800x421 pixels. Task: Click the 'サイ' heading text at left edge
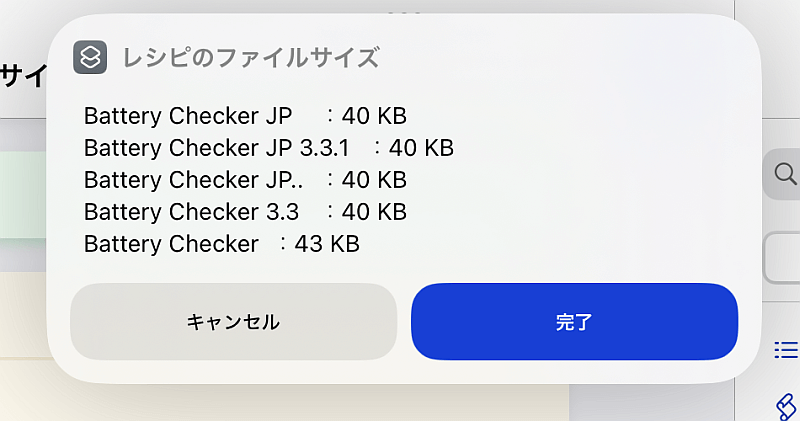[18, 75]
